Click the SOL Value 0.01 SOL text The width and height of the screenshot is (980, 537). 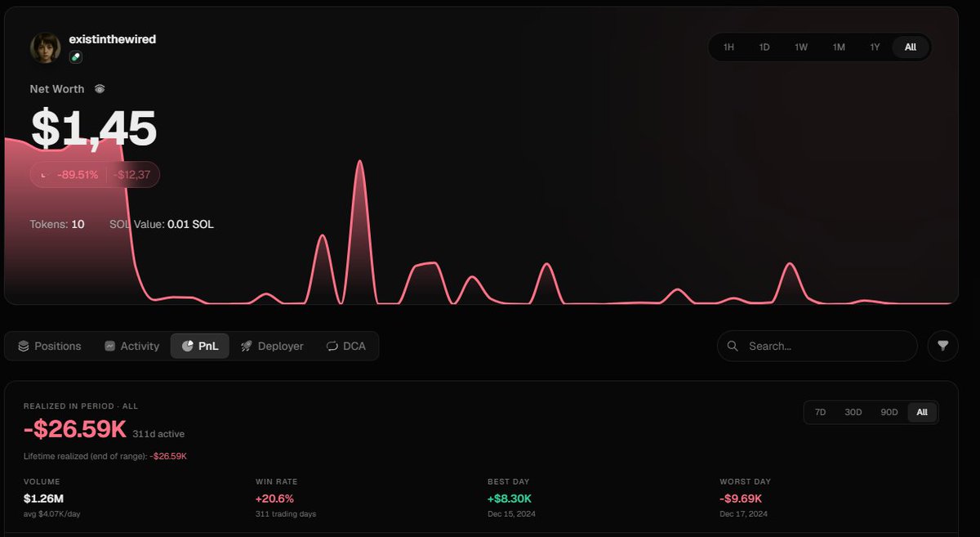pos(162,224)
